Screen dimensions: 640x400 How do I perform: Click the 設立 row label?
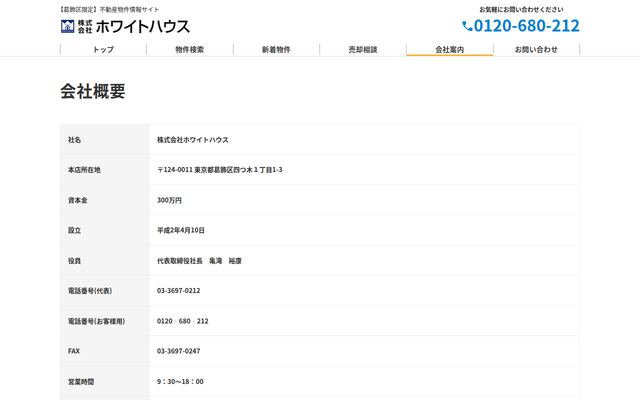click(74, 230)
